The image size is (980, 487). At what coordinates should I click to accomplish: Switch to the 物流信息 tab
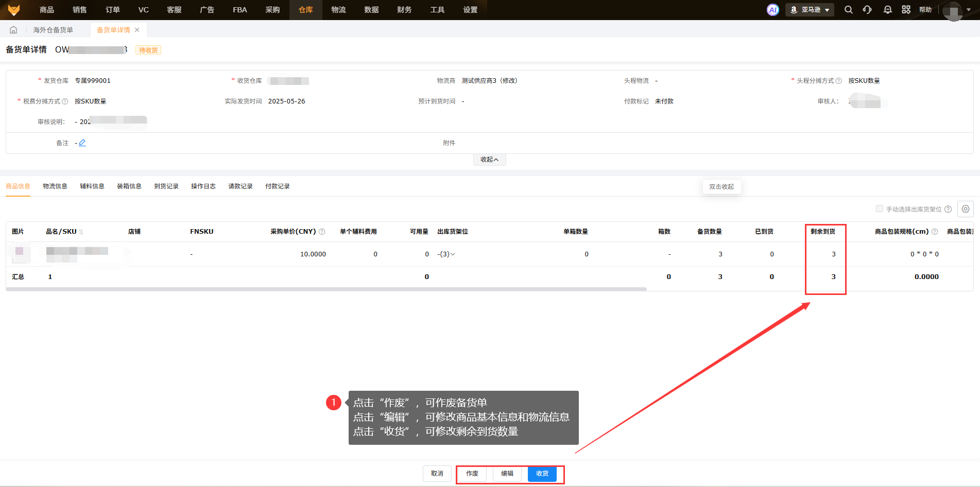(55, 186)
